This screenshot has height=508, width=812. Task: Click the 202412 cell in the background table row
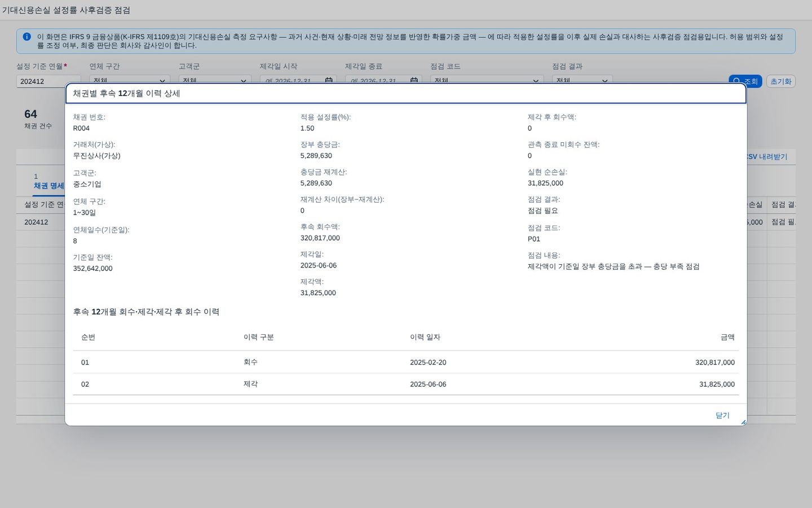click(x=36, y=222)
